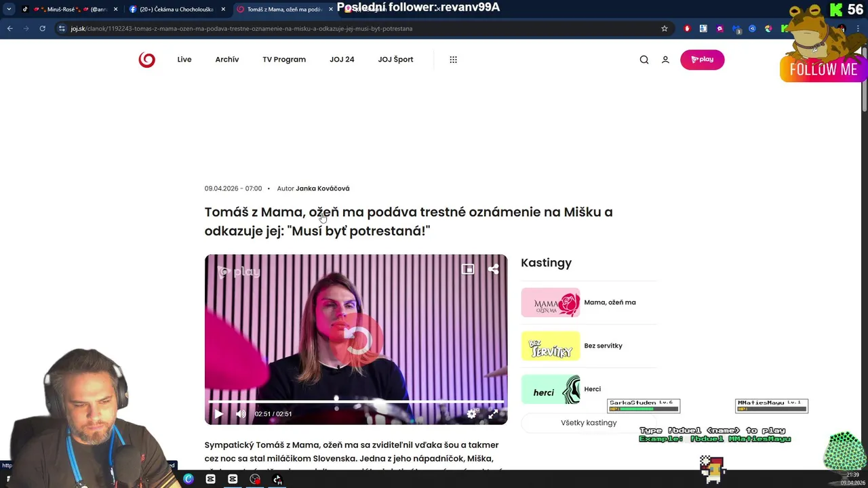This screenshot has height=488, width=868.
Task: Click the purple extension icon
Action: point(719,28)
